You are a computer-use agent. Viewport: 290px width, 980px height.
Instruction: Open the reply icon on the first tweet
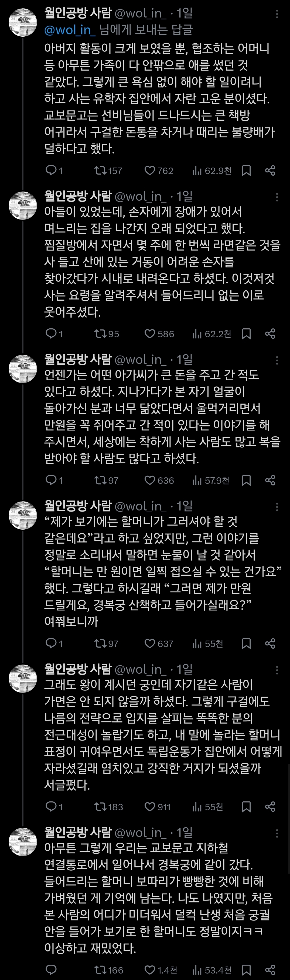tap(52, 171)
